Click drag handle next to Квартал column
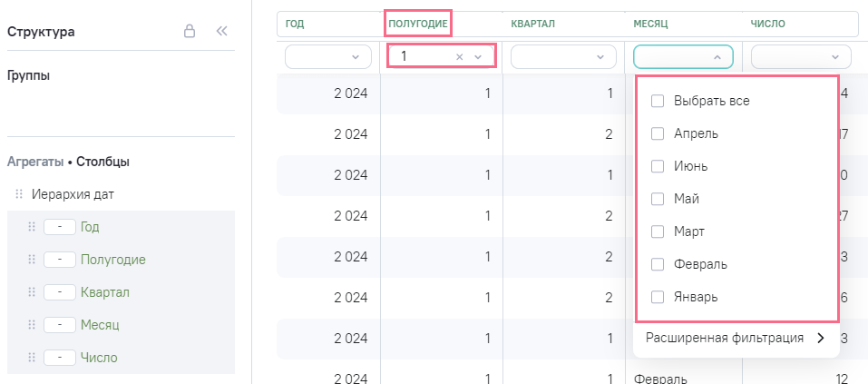This screenshot has height=384, width=868. (x=32, y=292)
